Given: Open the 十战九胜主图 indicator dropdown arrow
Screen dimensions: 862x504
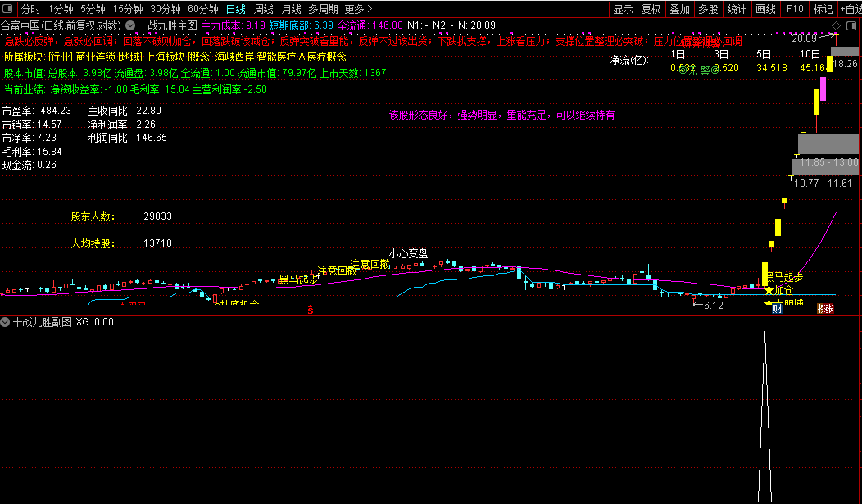Looking at the screenshot, I should pos(130,25).
